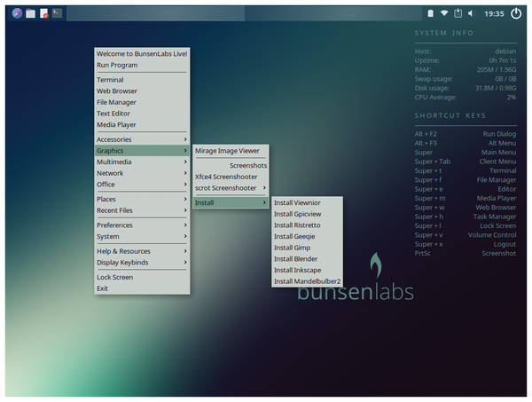
Task: Choose Run Program from the menu
Action: click(x=142, y=65)
